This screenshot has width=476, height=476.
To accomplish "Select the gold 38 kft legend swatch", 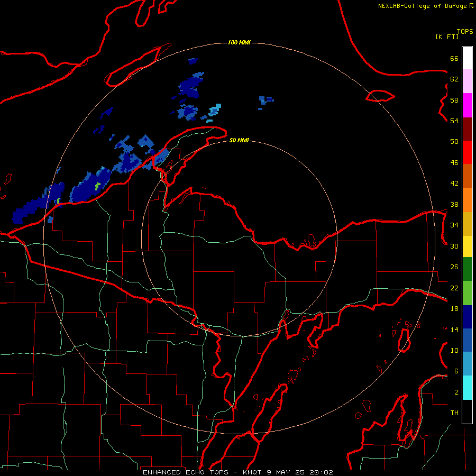I will (x=467, y=224).
